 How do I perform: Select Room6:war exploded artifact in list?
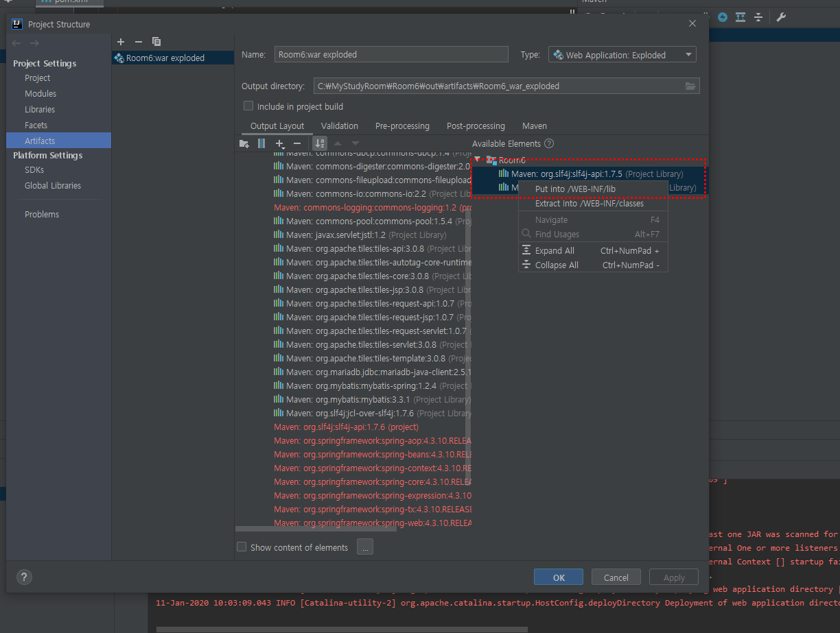[x=173, y=58]
